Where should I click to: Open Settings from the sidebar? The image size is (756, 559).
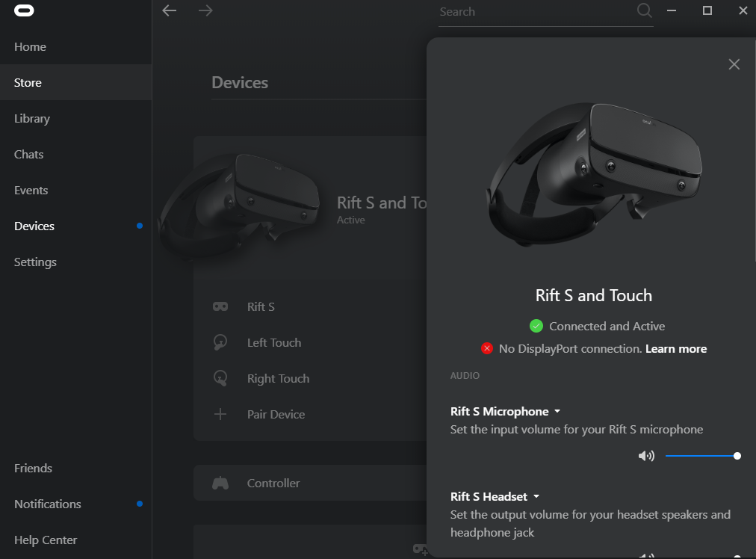(35, 262)
